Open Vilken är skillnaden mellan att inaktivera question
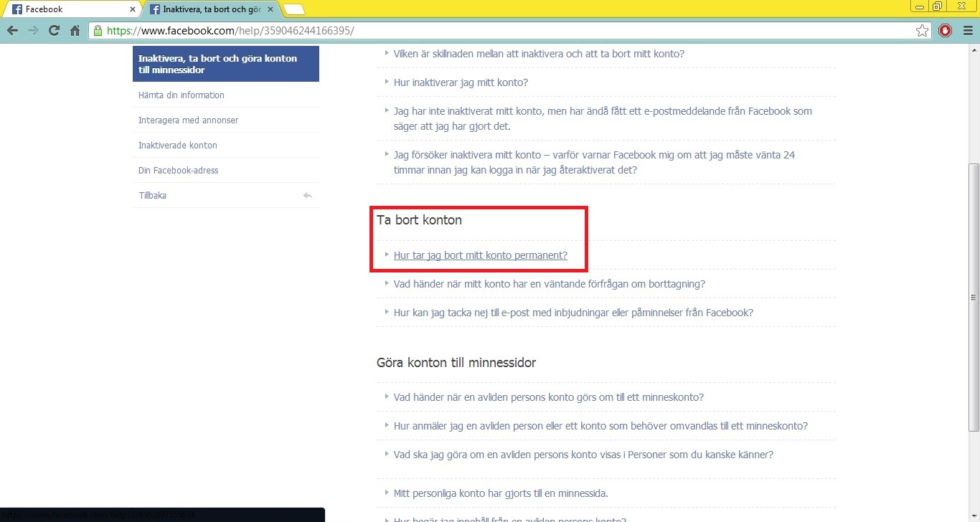Viewport: 980px width, 522px height. (539, 54)
